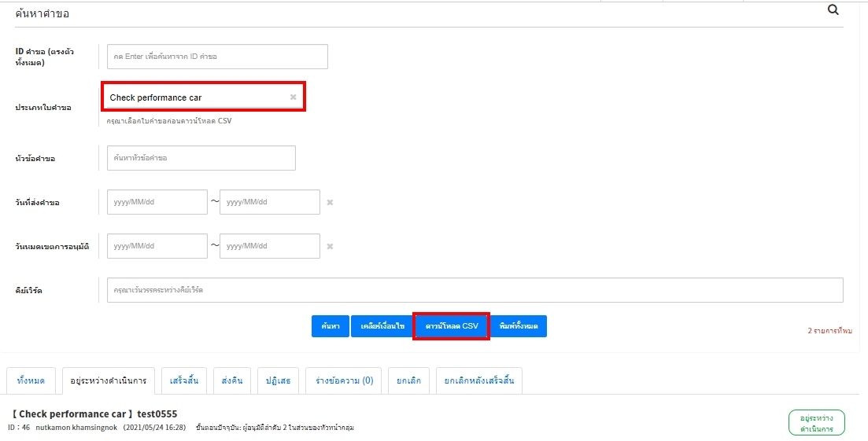Viewport: 868px width, 441px height.
Task: Open the approval deadline end date picker
Action: click(x=269, y=246)
